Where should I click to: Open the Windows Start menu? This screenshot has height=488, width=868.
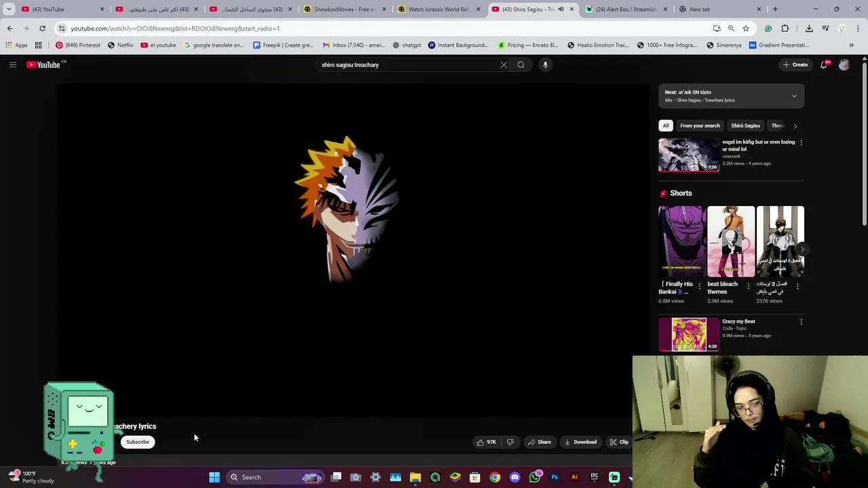coord(214,477)
